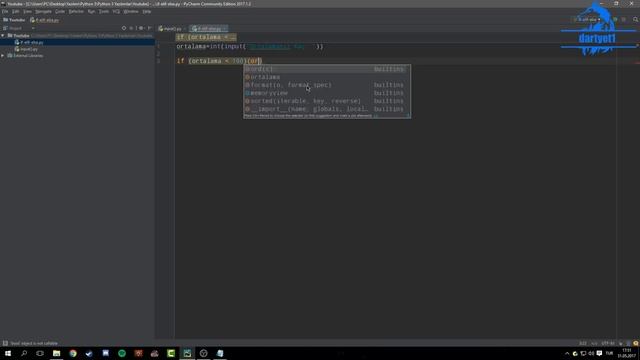Click the scroll from source icon
The image size is (640, 360).
(x=124, y=28)
